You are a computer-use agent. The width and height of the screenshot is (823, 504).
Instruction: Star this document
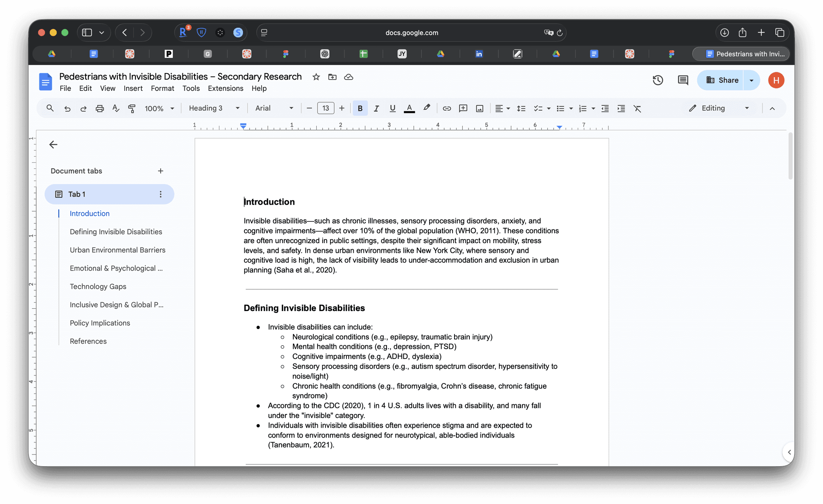pyautogui.click(x=316, y=77)
